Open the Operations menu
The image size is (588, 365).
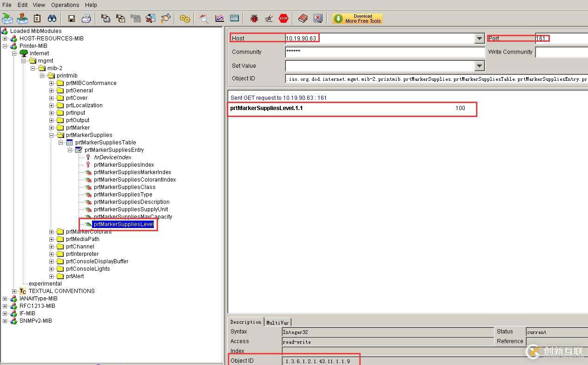pyautogui.click(x=65, y=5)
